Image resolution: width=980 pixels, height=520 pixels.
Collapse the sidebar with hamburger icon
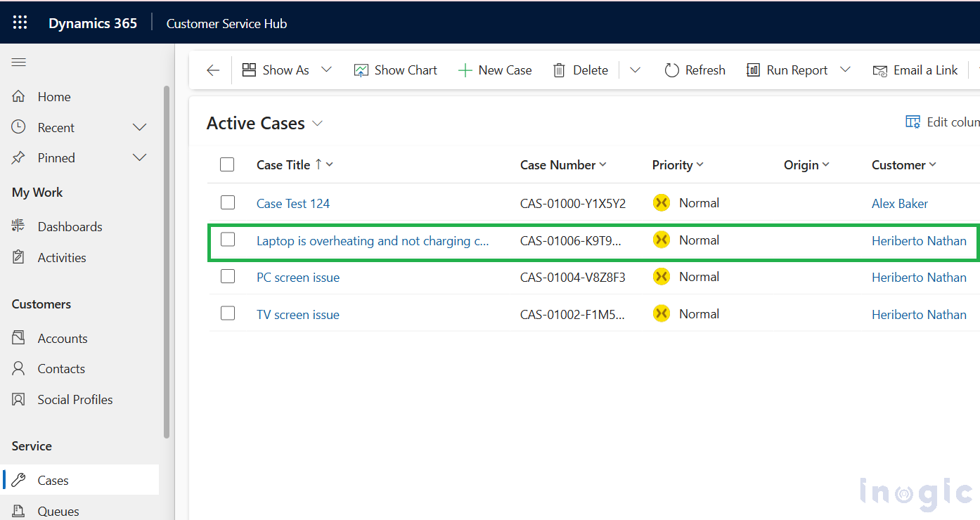click(19, 63)
